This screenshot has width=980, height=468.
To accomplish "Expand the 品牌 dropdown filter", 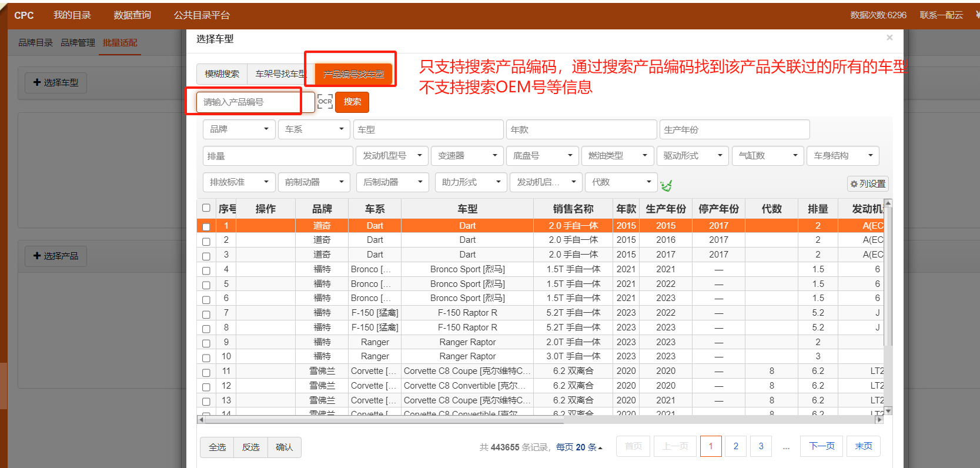I will (x=239, y=129).
